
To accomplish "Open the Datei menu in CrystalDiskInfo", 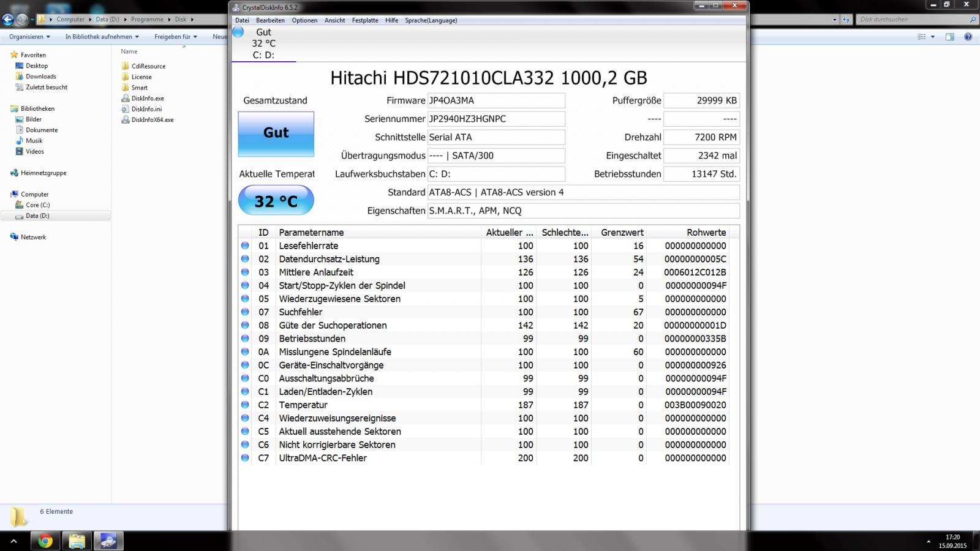I will [242, 20].
